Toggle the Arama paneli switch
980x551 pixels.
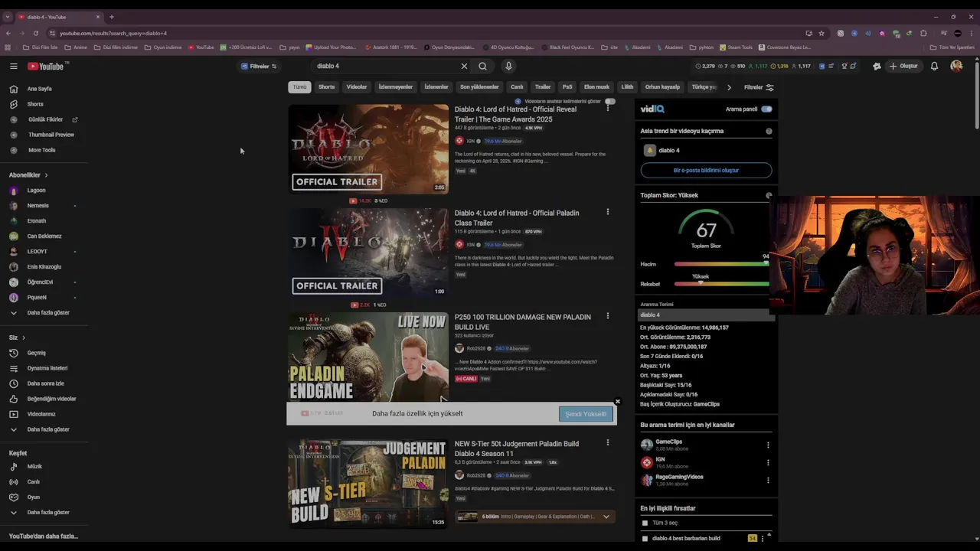766,109
